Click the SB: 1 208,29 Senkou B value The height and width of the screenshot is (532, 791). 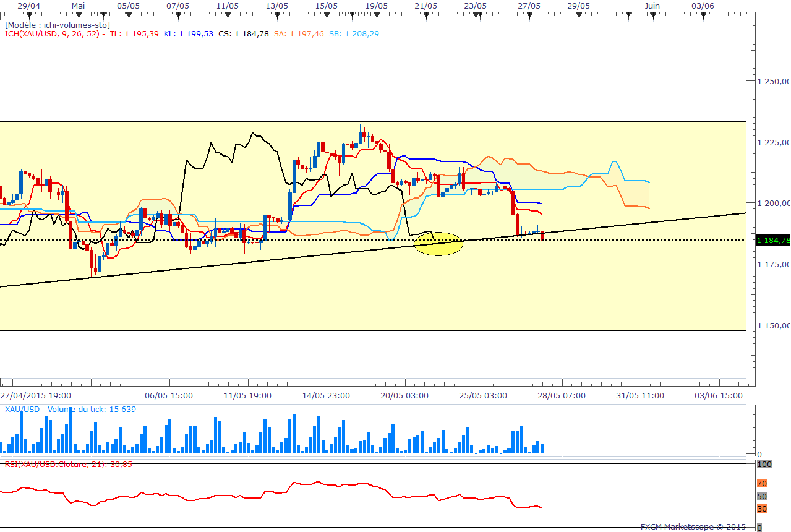coord(354,34)
